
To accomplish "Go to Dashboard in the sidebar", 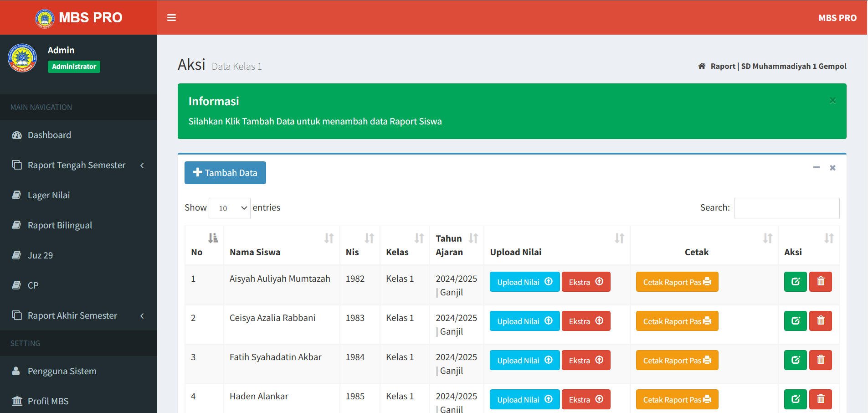I will click(x=49, y=135).
